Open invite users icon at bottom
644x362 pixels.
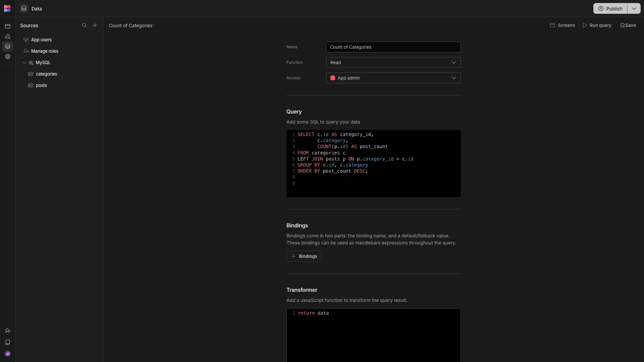coord(8,331)
